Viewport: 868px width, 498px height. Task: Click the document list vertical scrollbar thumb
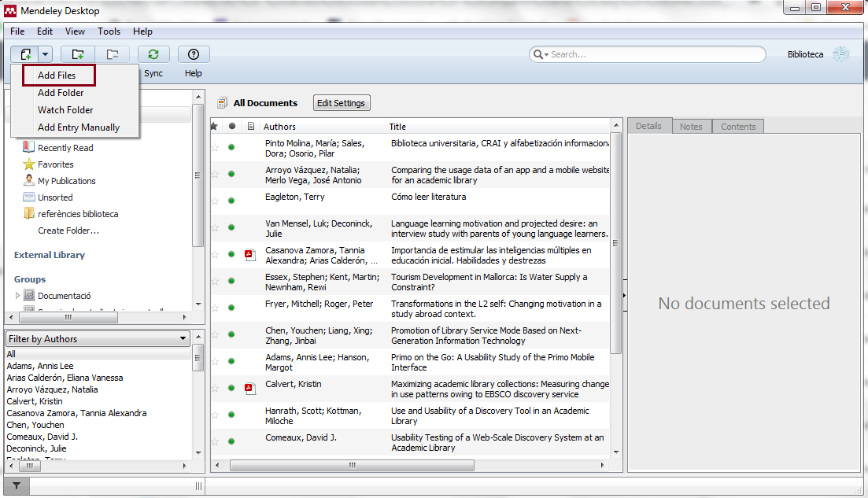coord(615,243)
